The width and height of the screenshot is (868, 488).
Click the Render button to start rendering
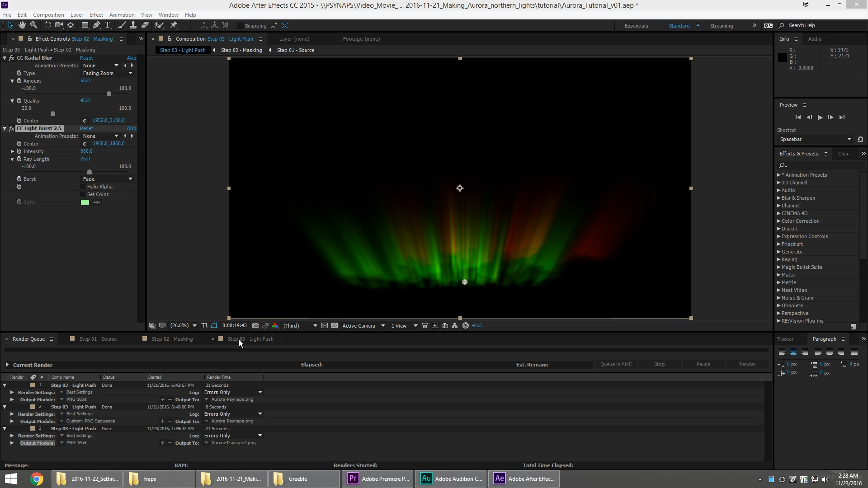click(x=748, y=364)
